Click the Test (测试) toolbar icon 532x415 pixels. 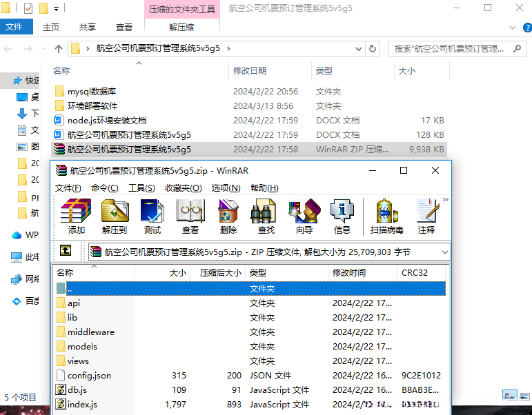[x=152, y=216]
